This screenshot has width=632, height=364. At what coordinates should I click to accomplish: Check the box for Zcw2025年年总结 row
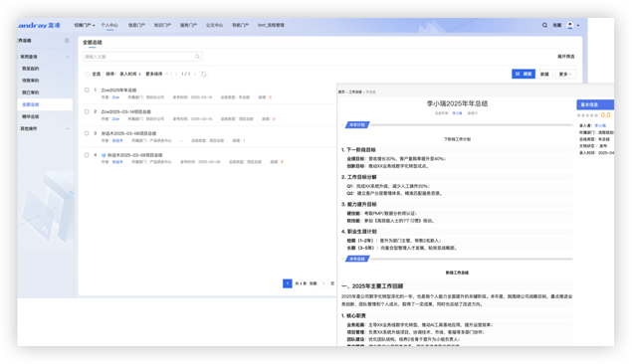point(87,90)
